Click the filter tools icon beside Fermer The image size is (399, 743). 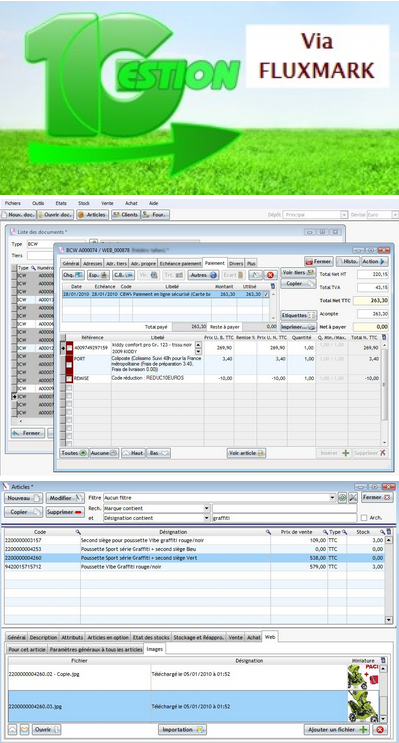point(353,498)
